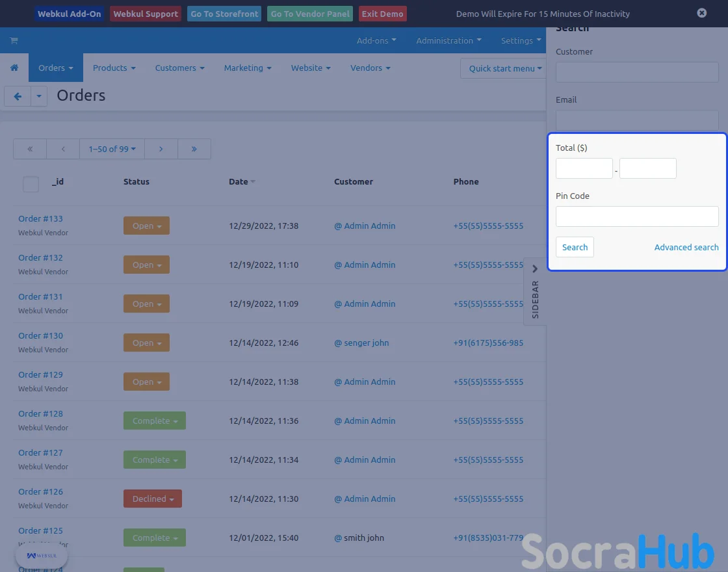Collapse the sidebar using the chevron tab

pyautogui.click(x=534, y=269)
